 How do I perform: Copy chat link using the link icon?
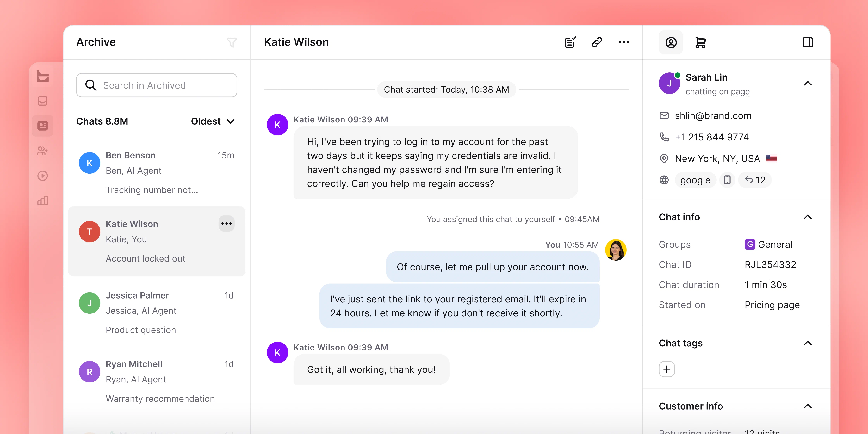click(x=597, y=42)
